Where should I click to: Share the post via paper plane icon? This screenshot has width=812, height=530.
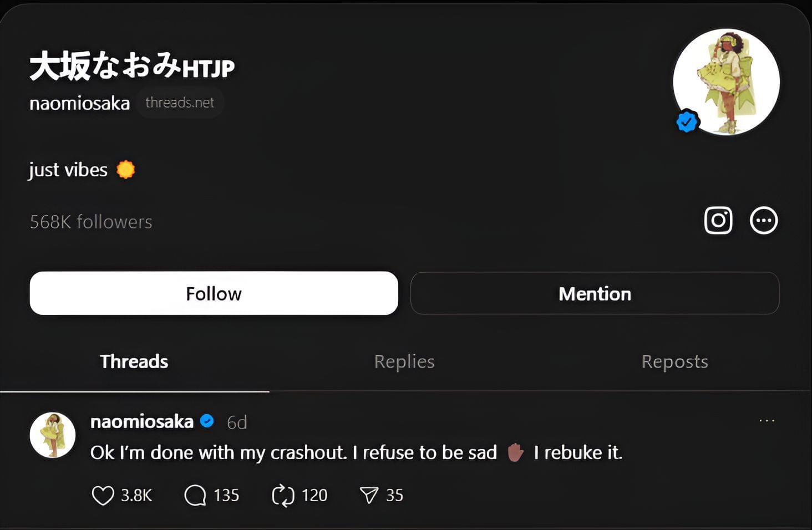(x=369, y=495)
